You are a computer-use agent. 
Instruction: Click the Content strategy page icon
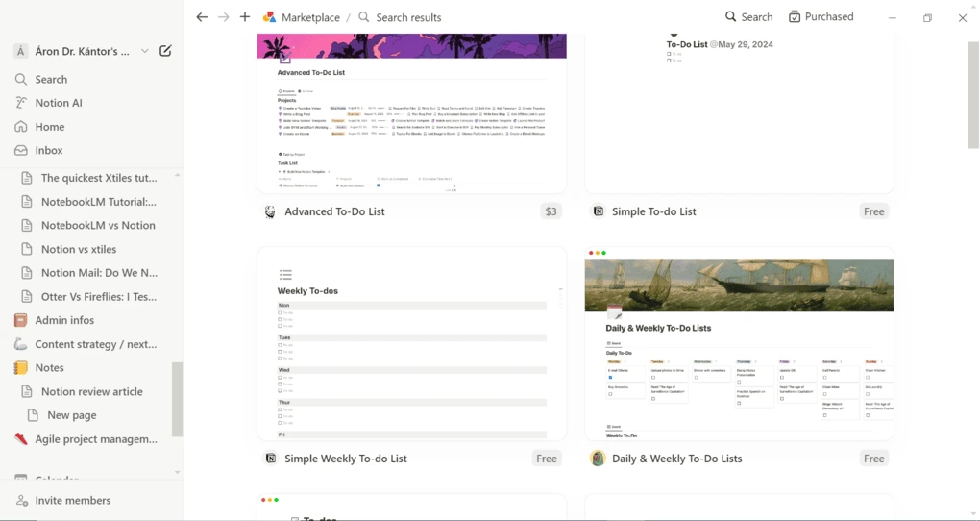pos(20,344)
